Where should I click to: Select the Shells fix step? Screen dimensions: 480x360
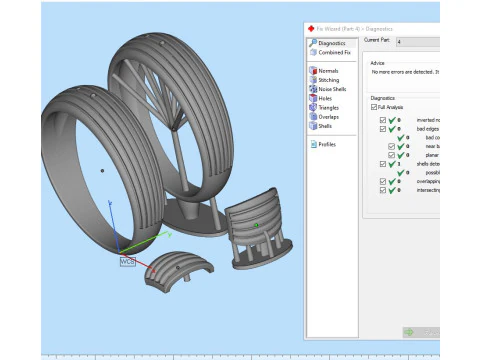321,126
